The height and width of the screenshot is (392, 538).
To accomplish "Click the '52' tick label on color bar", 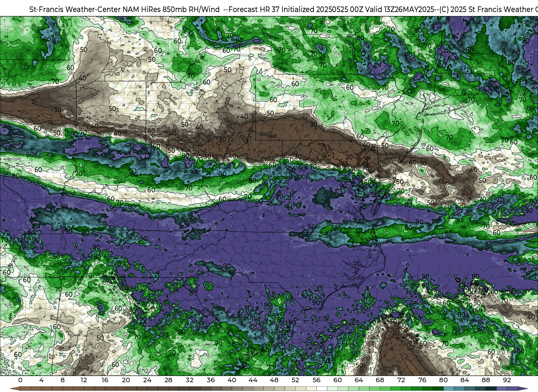I will tap(295, 380).
